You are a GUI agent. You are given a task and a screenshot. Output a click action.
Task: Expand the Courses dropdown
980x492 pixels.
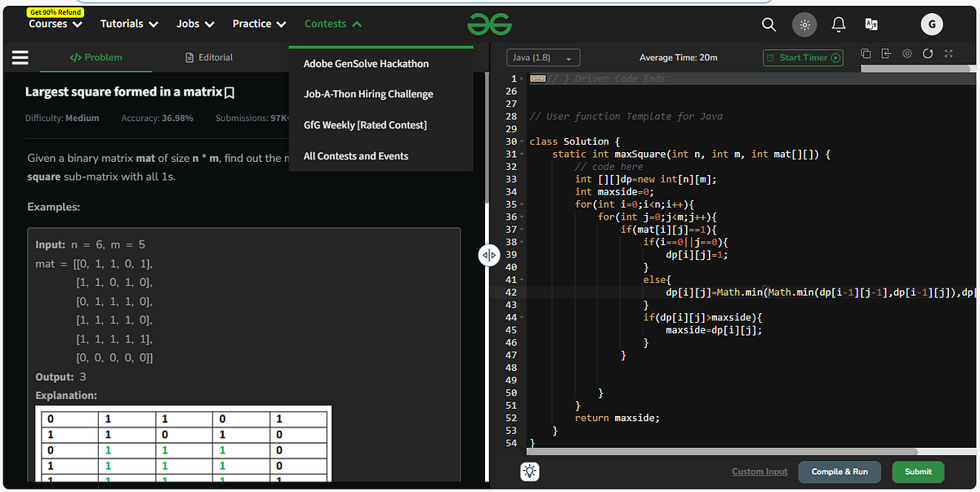[x=54, y=24]
